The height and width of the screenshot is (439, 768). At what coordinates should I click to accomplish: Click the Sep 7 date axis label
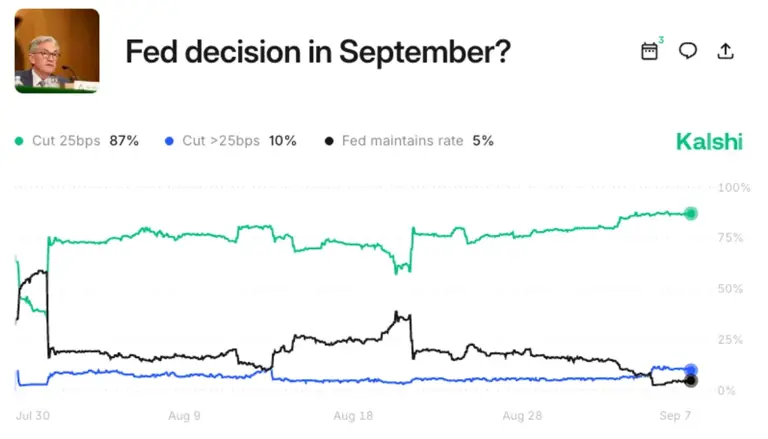(675, 416)
